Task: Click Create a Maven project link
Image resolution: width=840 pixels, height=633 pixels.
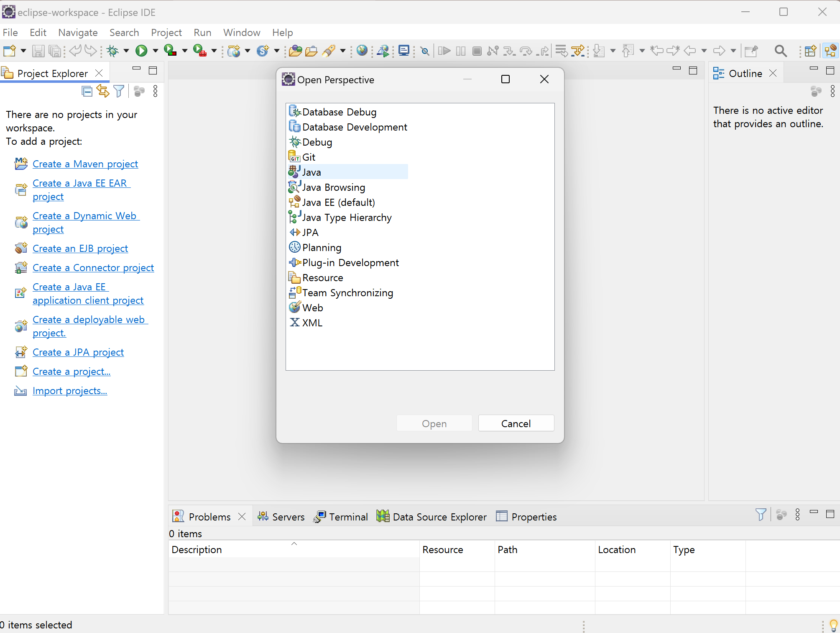Action: (85, 164)
